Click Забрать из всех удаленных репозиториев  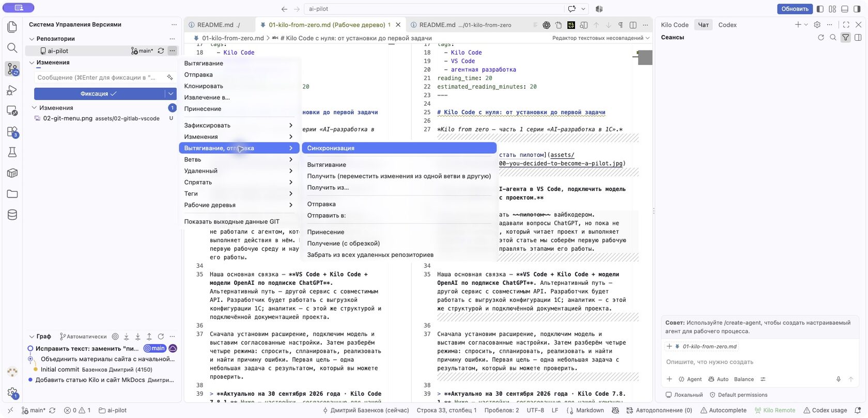(370, 255)
